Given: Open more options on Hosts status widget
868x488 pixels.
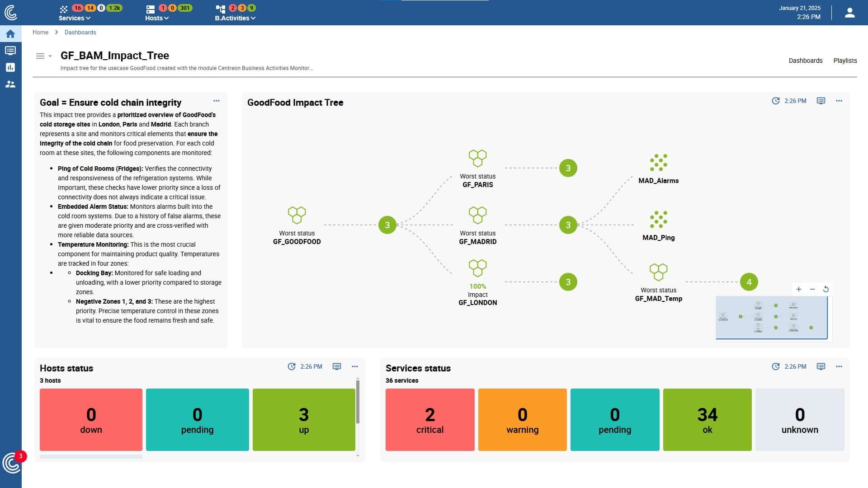Looking at the screenshot, I should (355, 366).
